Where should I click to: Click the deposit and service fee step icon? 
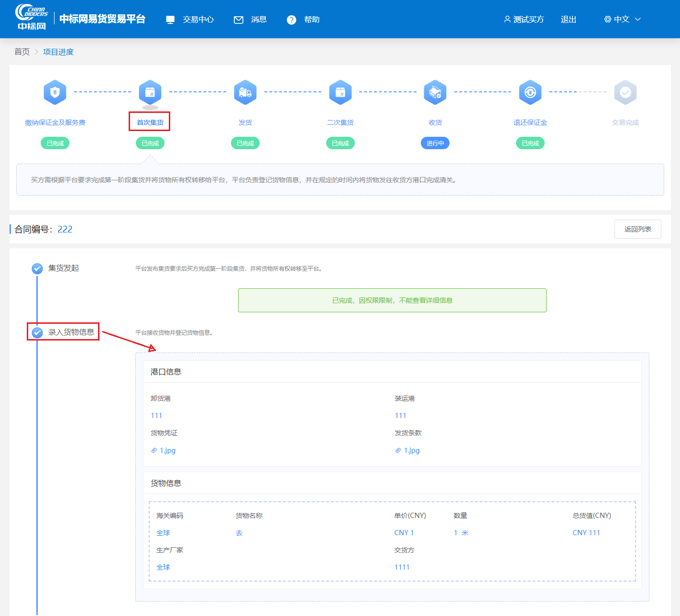[55, 92]
